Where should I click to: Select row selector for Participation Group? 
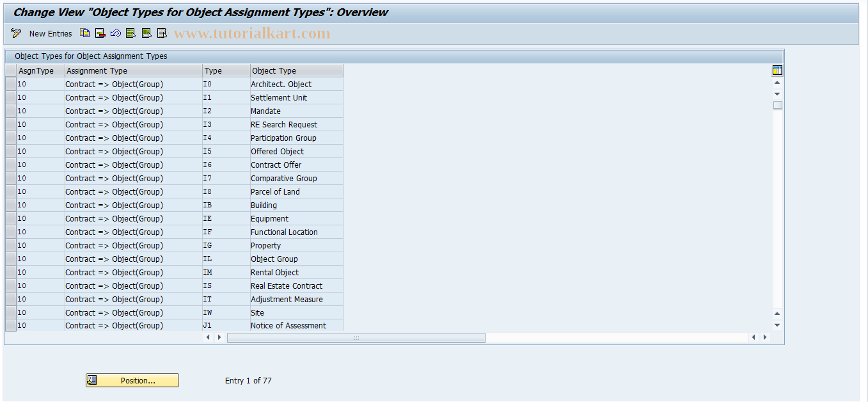click(x=11, y=138)
